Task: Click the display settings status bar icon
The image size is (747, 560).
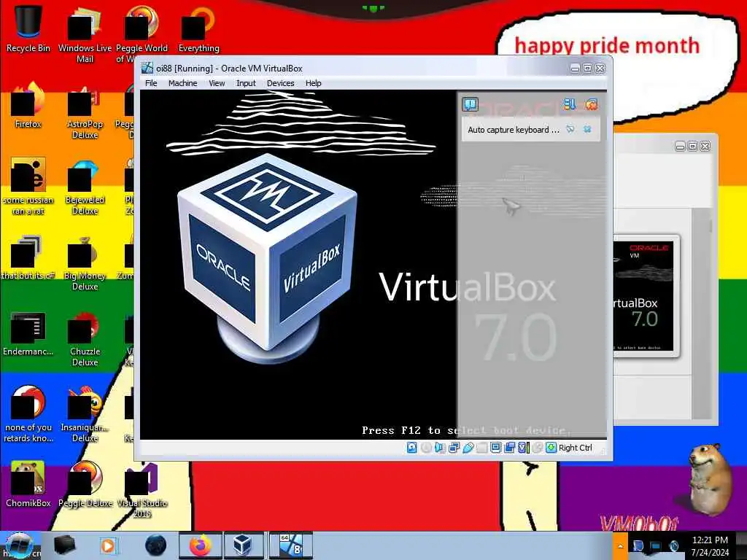Action: coord(495,448)
